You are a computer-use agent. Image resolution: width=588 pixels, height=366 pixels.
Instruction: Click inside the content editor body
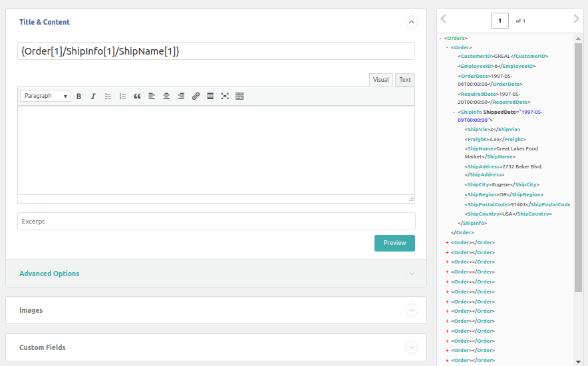click(x=216, y=150)
